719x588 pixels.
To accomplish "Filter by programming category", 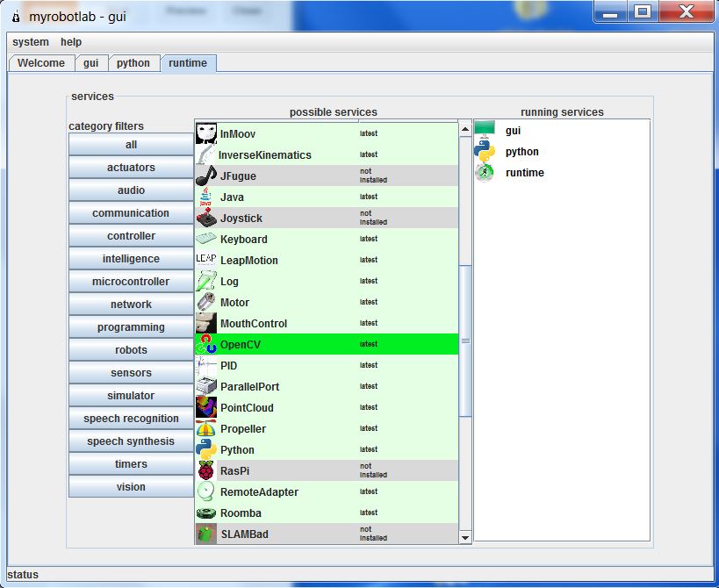I will 131,327.
